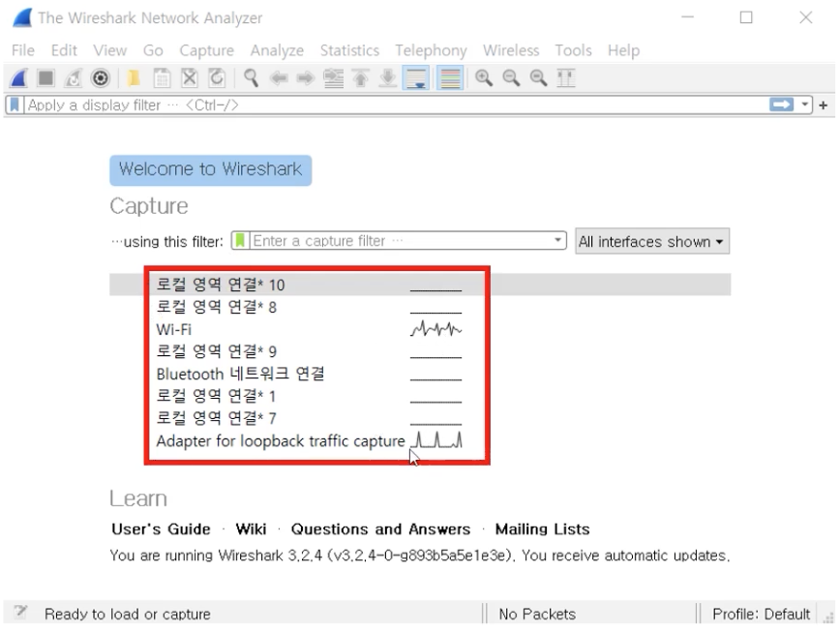The image size is (840, 633).
Task: Start capturing packets with shark fin icon
Action: 19,78
